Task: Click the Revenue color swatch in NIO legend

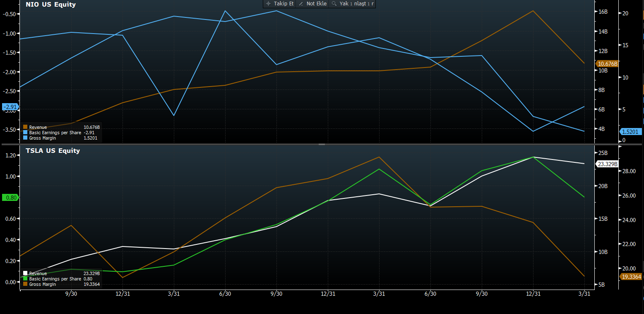Action: coord(25,127)
